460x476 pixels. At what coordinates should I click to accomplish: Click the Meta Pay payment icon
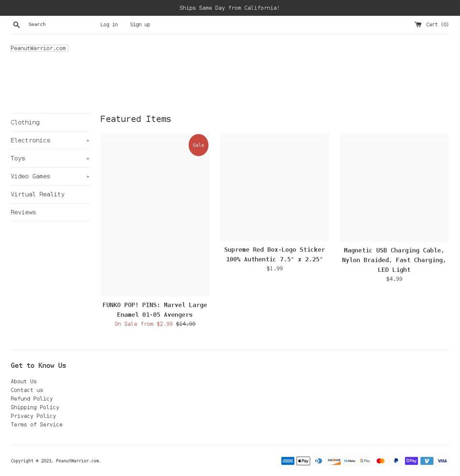click(x=349, y=461)
